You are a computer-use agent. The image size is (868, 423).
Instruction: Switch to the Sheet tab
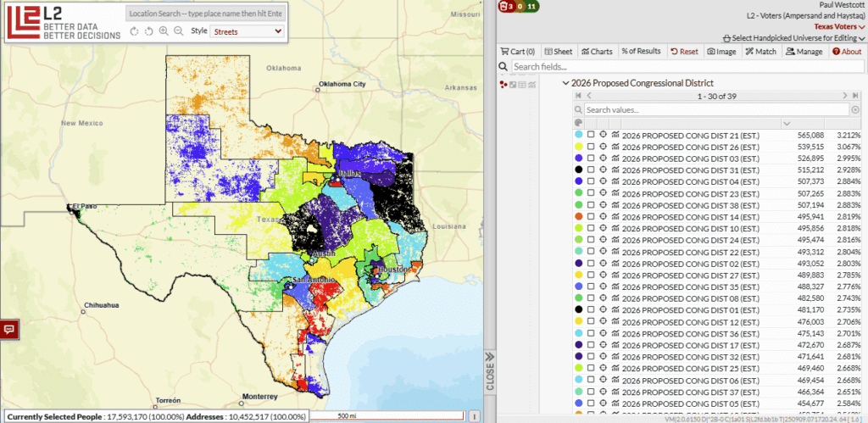(x=558, y=52)
